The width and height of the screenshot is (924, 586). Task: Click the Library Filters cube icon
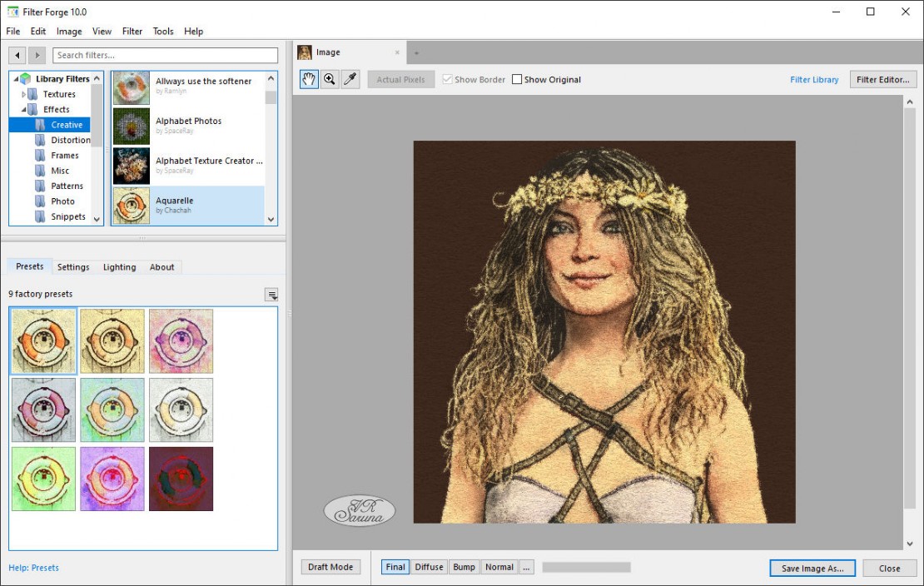pyautogui.click(x=26, y=78)
